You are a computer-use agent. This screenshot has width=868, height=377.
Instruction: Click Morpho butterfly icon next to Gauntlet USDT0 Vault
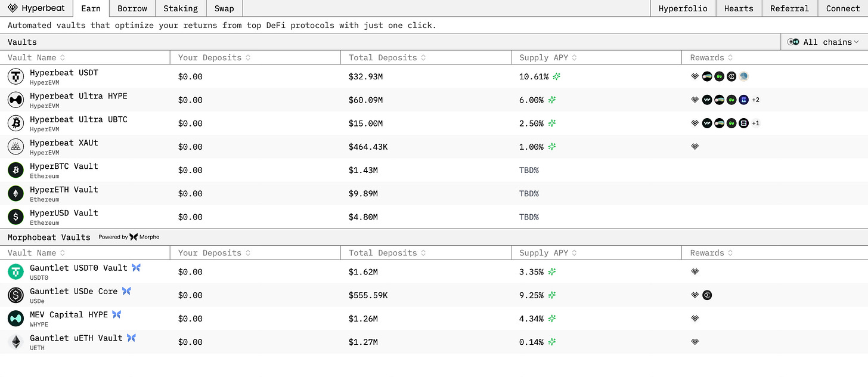(136, 268)
